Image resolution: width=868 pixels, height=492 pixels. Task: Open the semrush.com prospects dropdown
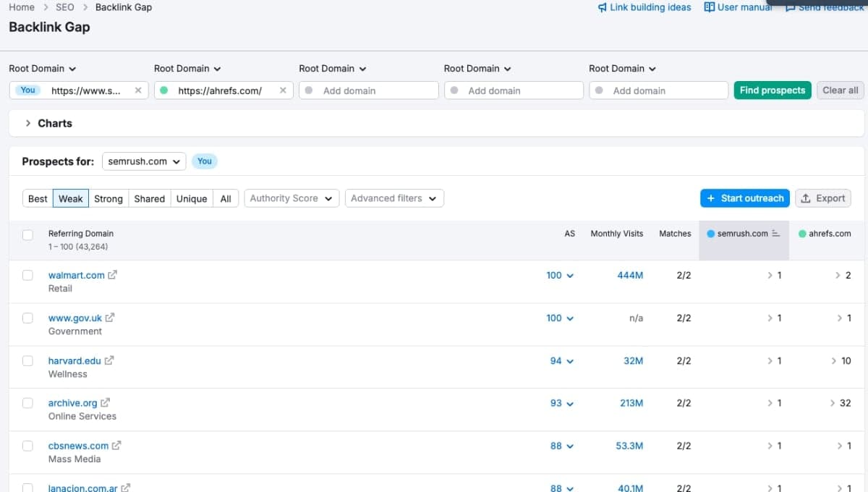tap(144, 161)
